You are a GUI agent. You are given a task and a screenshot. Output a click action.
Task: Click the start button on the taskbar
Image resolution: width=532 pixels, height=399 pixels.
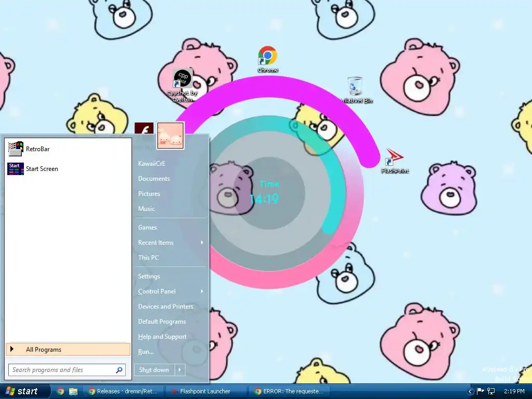point(24,391)
